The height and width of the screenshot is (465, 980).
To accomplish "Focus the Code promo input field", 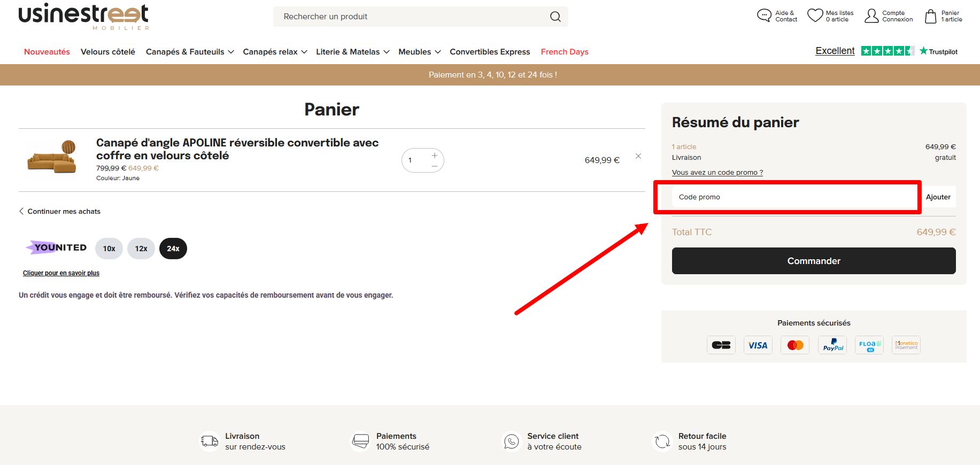I will click(x=796, y=197).
